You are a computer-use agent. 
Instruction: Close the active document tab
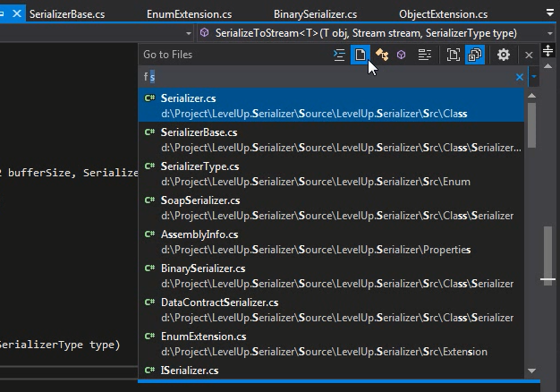click(x=17, y=13)
